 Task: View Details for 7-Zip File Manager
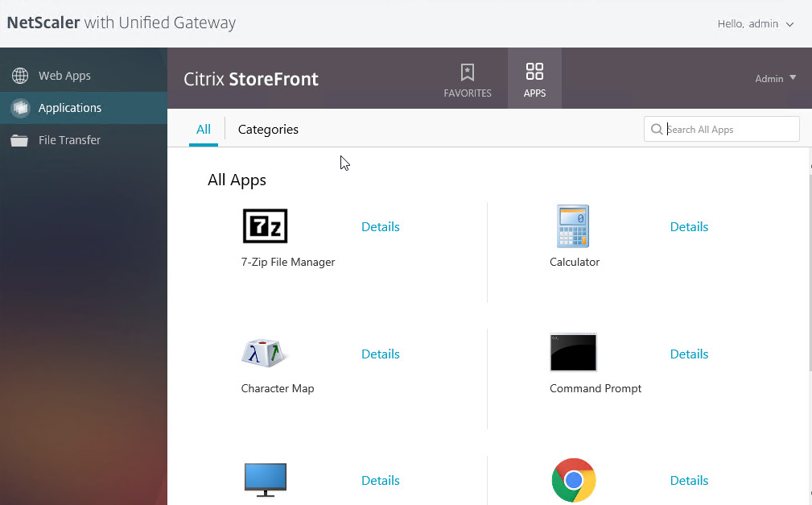[x=381, y=226]
